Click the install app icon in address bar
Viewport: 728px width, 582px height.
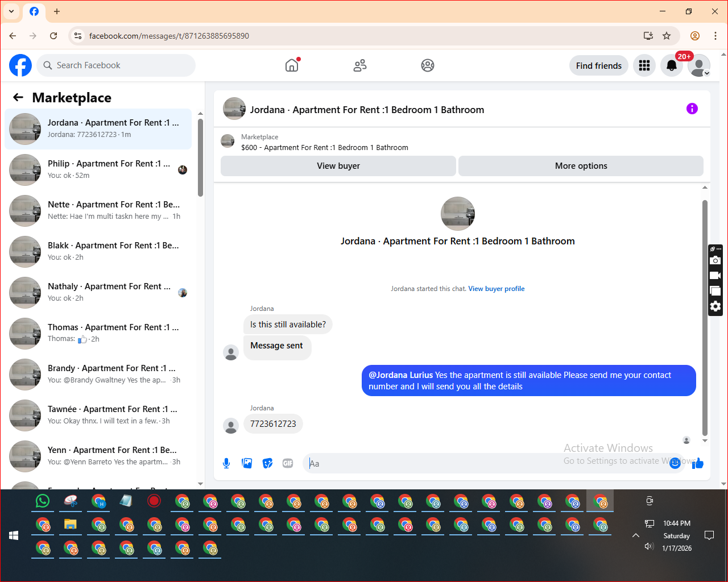coord(648,36)
